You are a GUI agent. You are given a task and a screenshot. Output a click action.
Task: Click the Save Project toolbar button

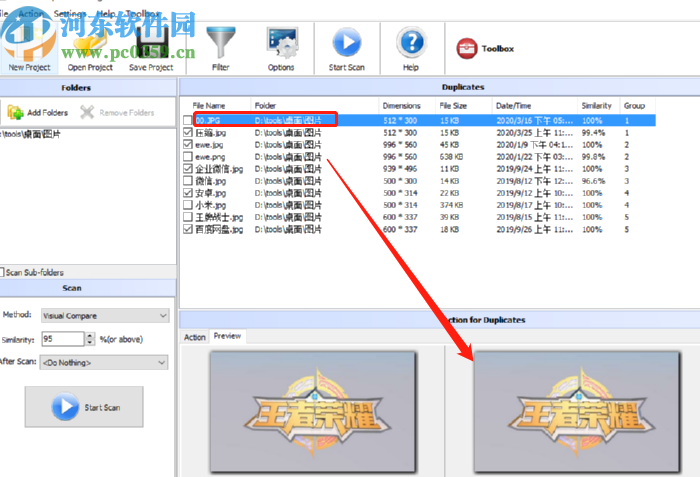[151, 51]
